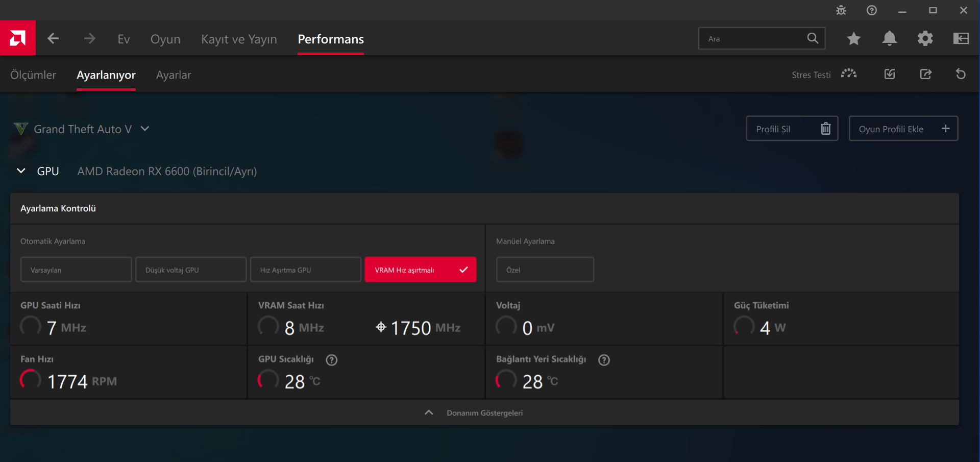This screenshot has width=980, height=462.
Task: Open the Oyun tab
Action: pos(165,39)
